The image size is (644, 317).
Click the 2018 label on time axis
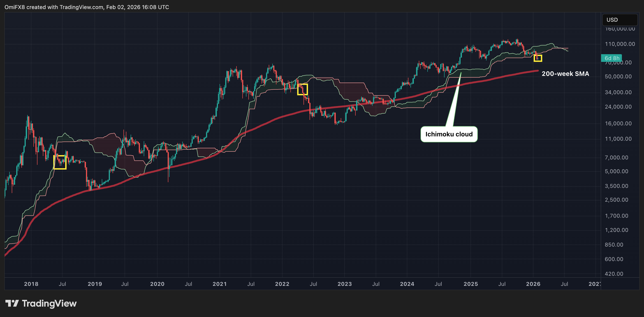[31, 284]
